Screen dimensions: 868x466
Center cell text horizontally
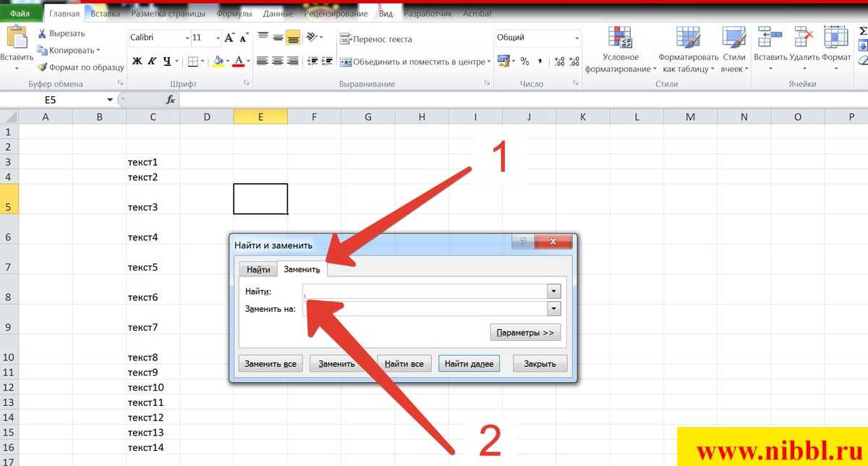[x=278, y=62]
